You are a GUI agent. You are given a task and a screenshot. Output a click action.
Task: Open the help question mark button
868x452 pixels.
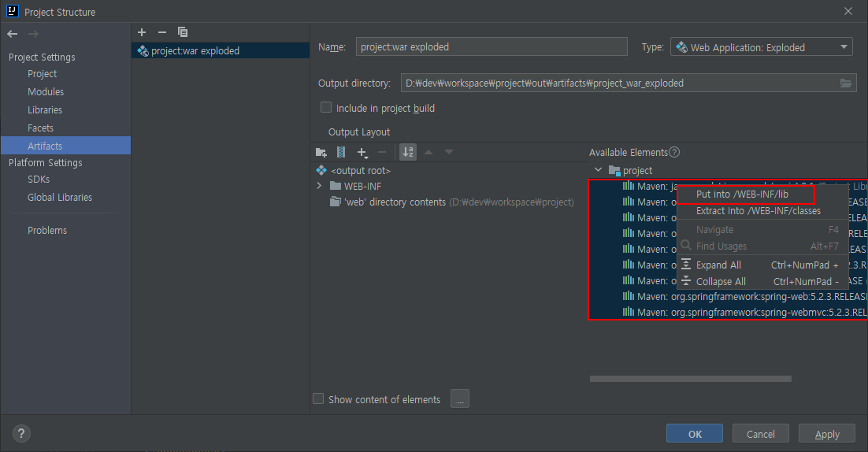(x=21, y=433)
